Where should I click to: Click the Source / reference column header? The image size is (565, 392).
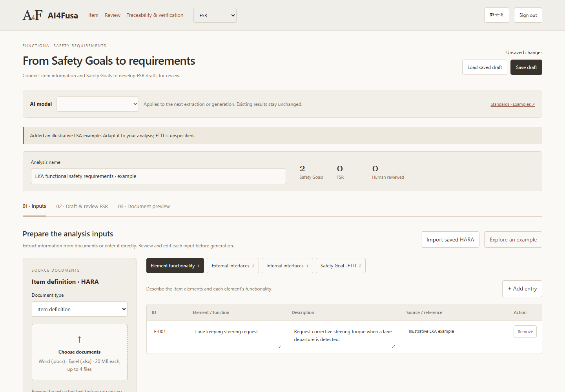(424, 312)
